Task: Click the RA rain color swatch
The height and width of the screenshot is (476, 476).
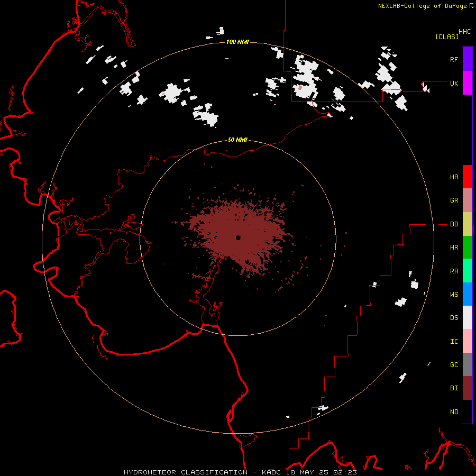Action: [467, 271]
